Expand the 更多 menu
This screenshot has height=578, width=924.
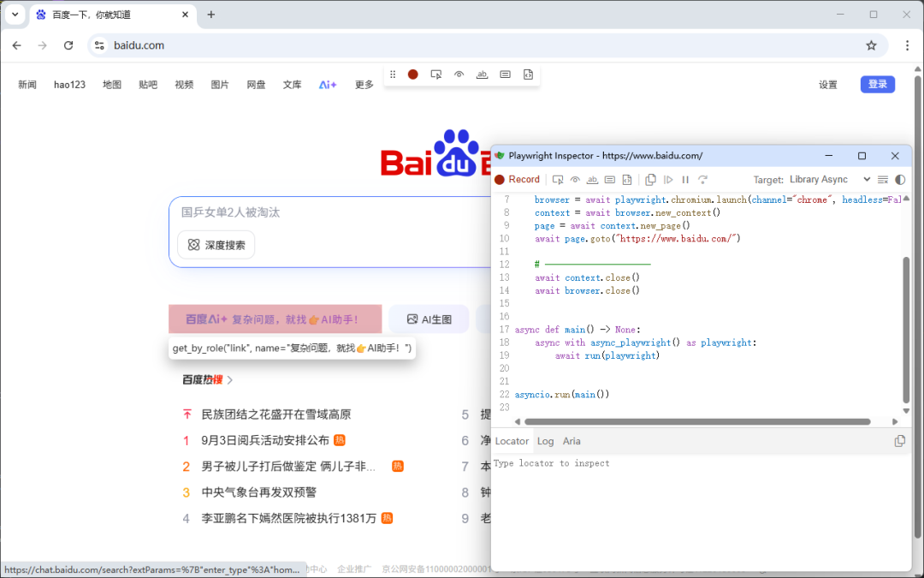364,85
